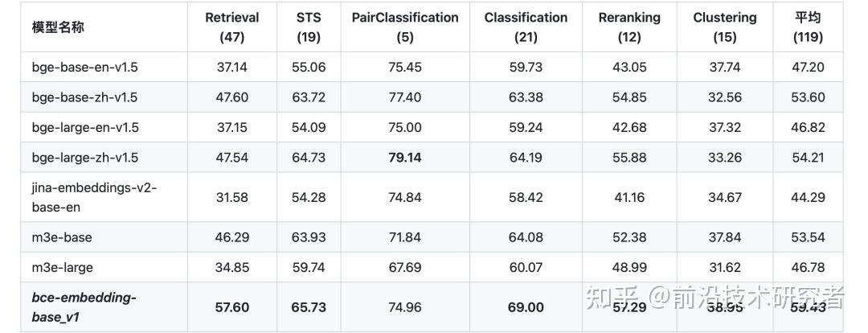
Task: Click the Reranking (12) column header
Action: pyautogui.click(x=629, y=27)
